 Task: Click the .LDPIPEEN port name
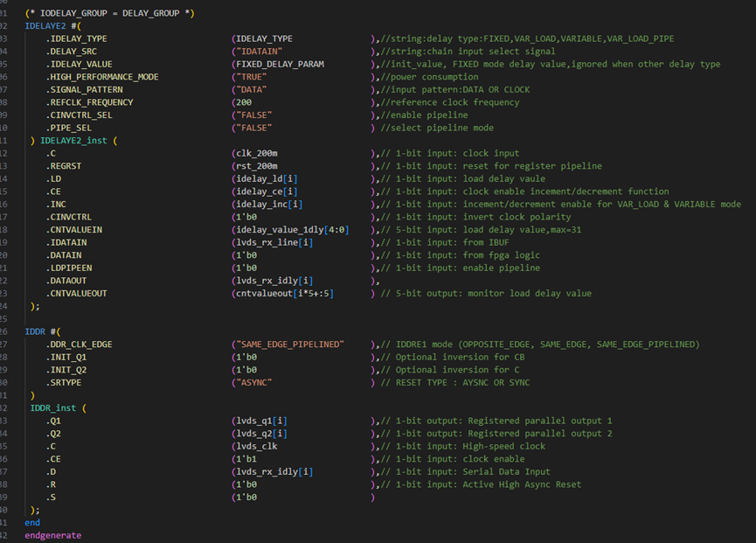tap(69, 268)
